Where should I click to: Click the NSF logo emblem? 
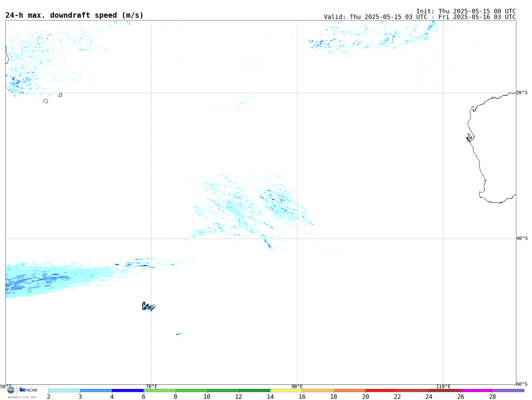pos(11,390)
